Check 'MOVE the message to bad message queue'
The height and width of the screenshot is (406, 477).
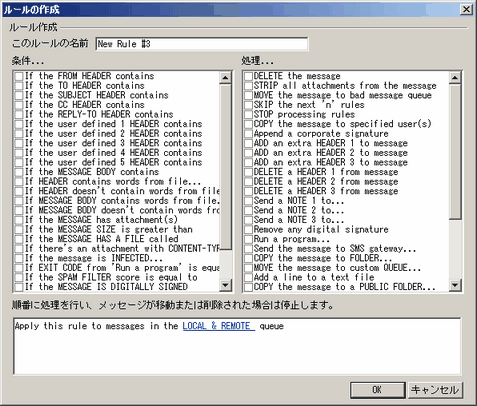coord(248,96)
